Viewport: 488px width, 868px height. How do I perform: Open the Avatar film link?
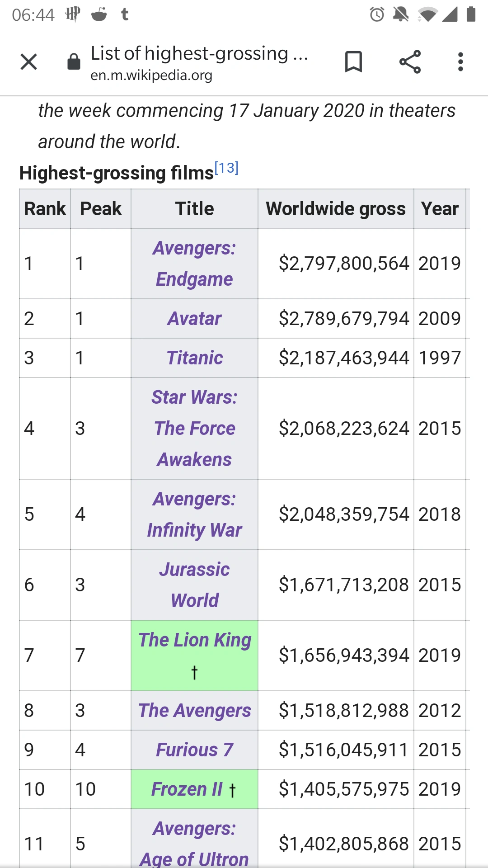194,319
